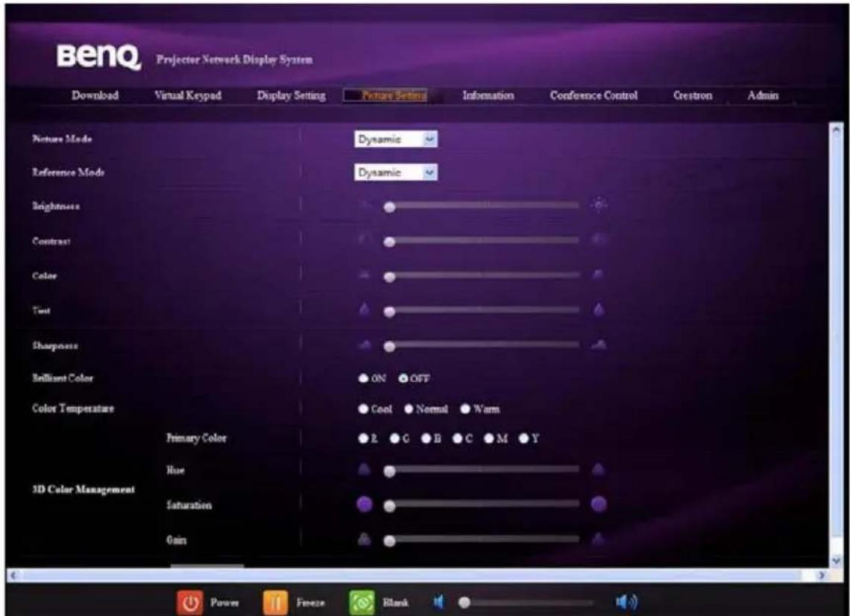Select B primary color

coord(426,439)
